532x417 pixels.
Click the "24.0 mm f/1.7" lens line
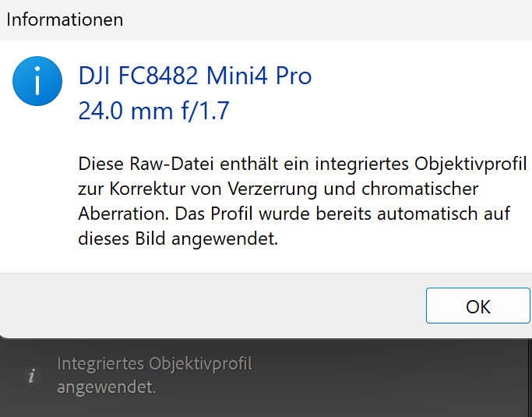tap(153, 111)
